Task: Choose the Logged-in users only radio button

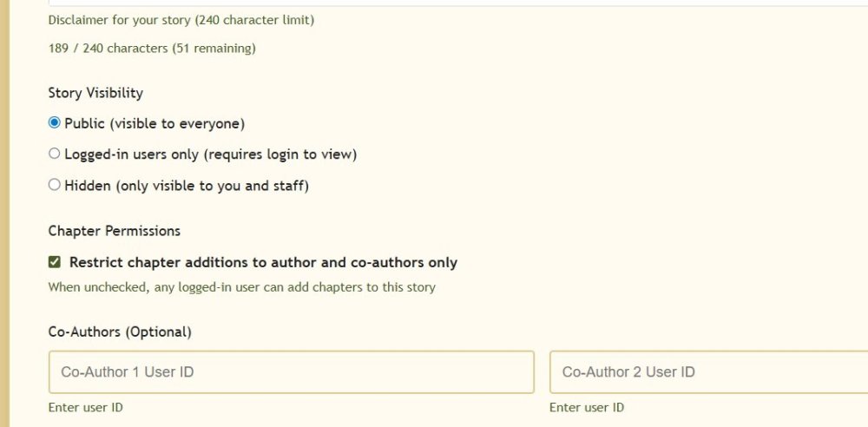Action: pyautogui.click(x=55, y=154)
